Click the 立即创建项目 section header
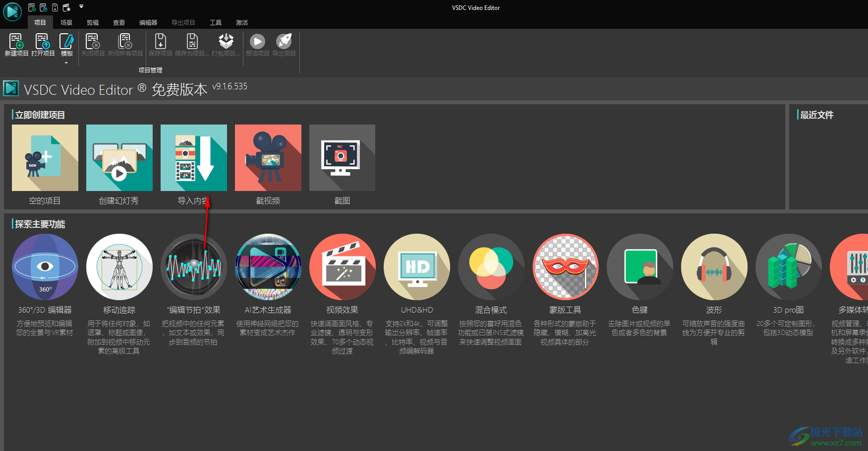The width and height of the screenshot is (868, 451). click(x=40, y=115)
